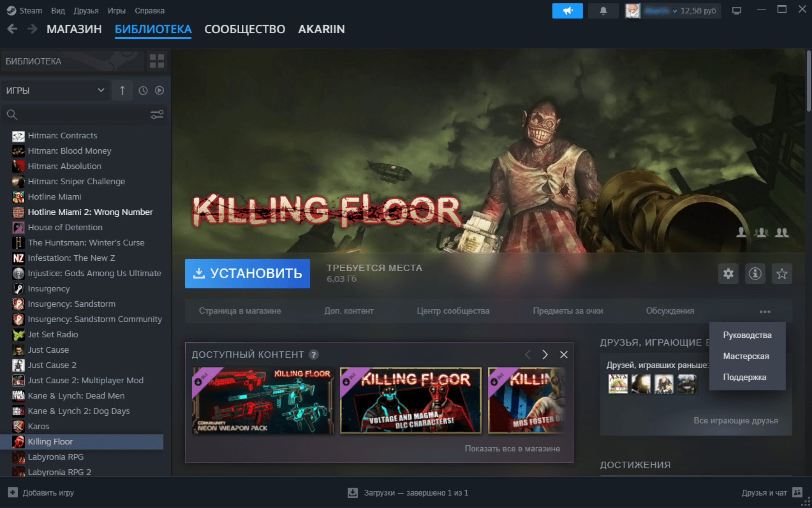Show game info circle icon
This screenshot has width=812, height=508.
coord(755,274)
